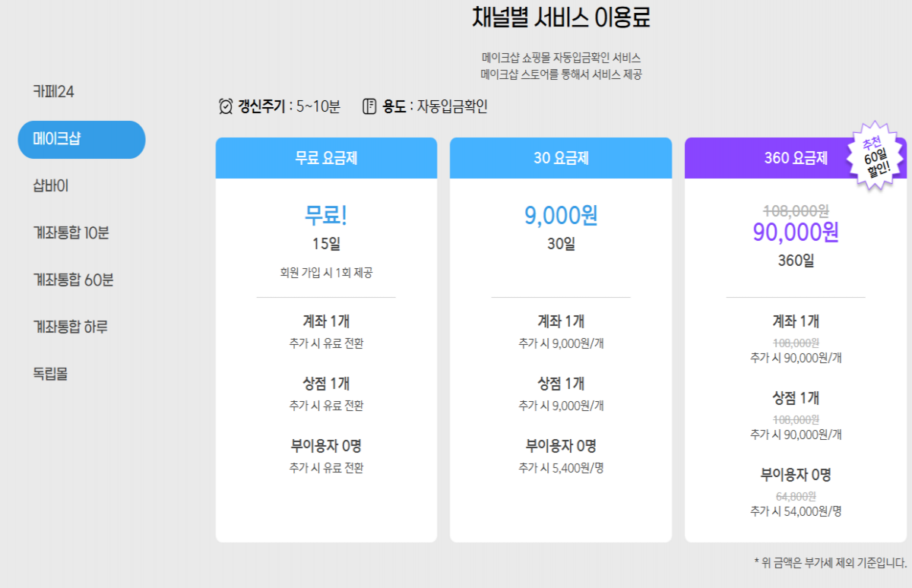Click 추가 시 5,400원/명 text
912x588 pixels.
561,468
